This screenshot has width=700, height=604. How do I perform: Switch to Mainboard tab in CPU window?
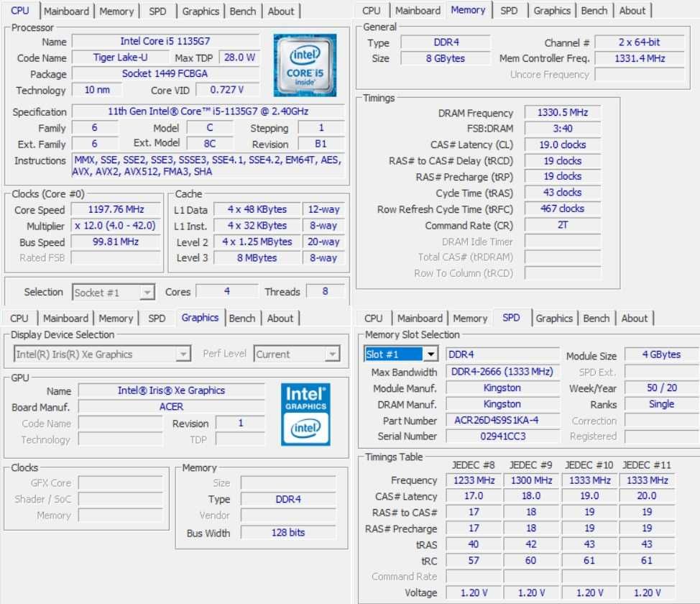coord(67,12)
